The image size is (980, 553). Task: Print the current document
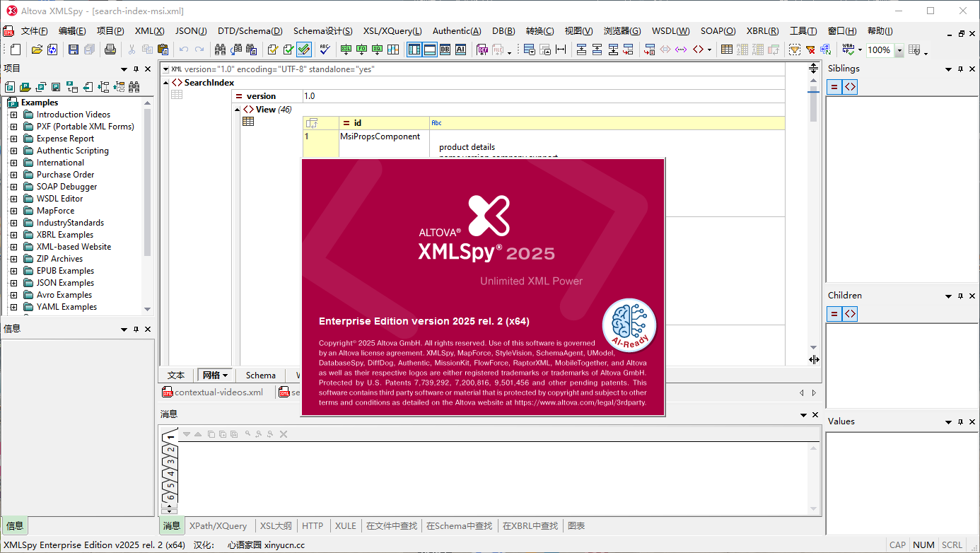point(110,50)
